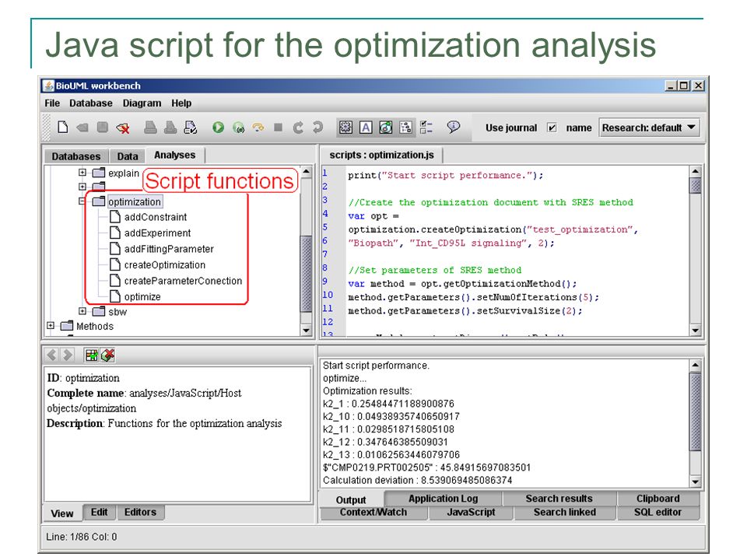Switch to the Data tab

coord(128,156)
